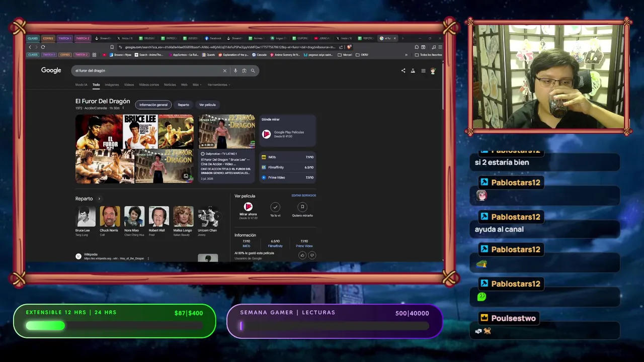644x362 pixels.
Task: Reload the page with the refresh icon
Action: point(43,47)
